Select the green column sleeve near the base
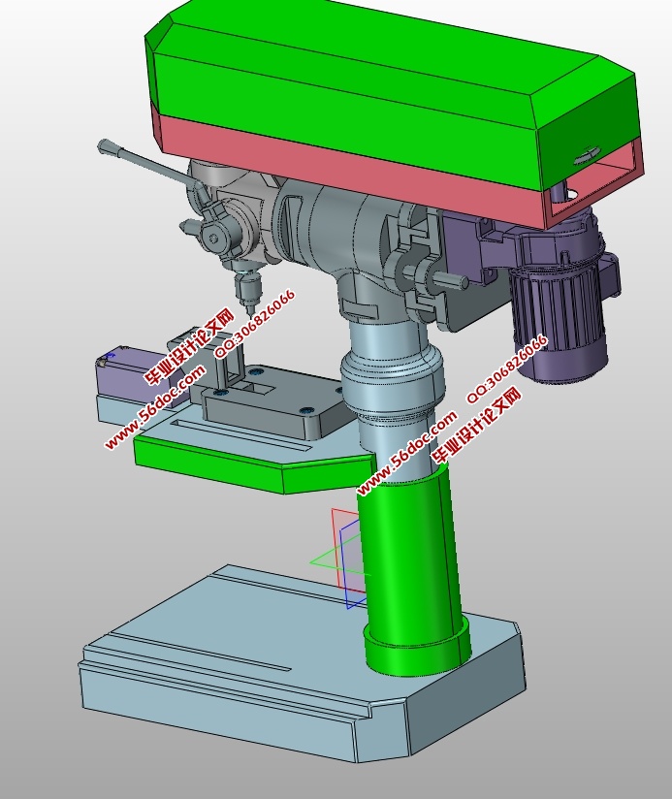The height and width of the screenshot is (799, 672). click(407, 572)
